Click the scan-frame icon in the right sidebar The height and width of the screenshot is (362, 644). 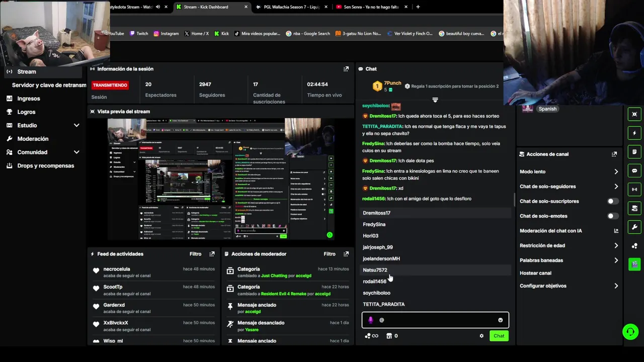[x=634, y=114]
